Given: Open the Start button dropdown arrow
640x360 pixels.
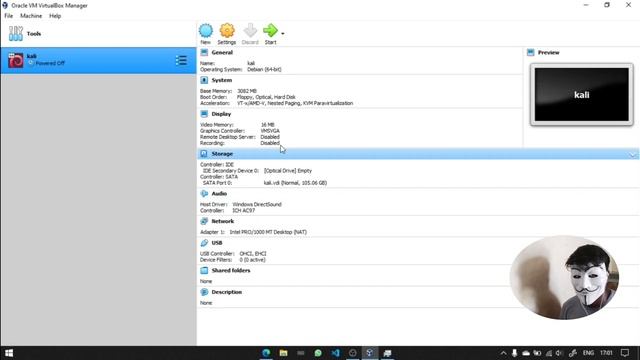Looking at the screenshot, I should [283, 34].
